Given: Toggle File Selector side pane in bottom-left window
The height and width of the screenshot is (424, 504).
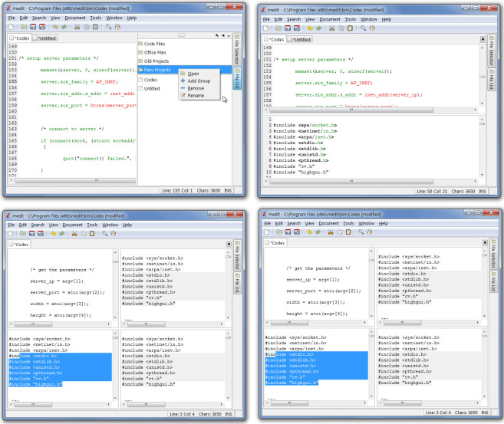Looking at the screenshot, I should tap(237, 255).
